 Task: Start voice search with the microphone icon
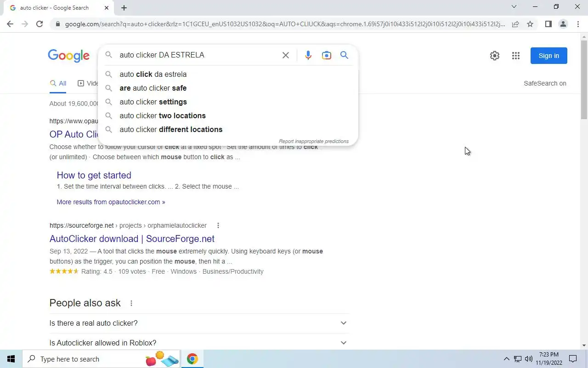click(x=308, y=55)
